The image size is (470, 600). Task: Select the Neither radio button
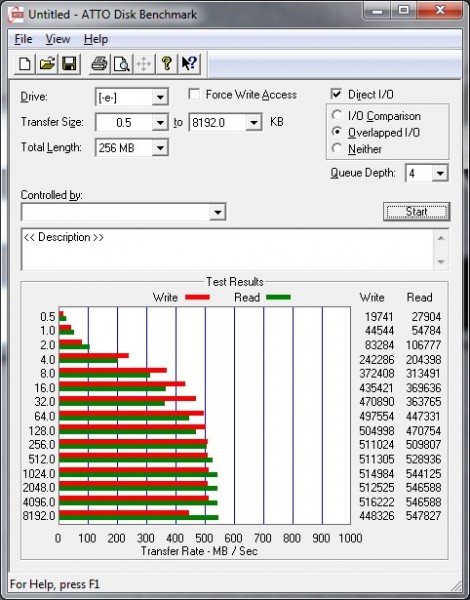click(x=337, y=148)
